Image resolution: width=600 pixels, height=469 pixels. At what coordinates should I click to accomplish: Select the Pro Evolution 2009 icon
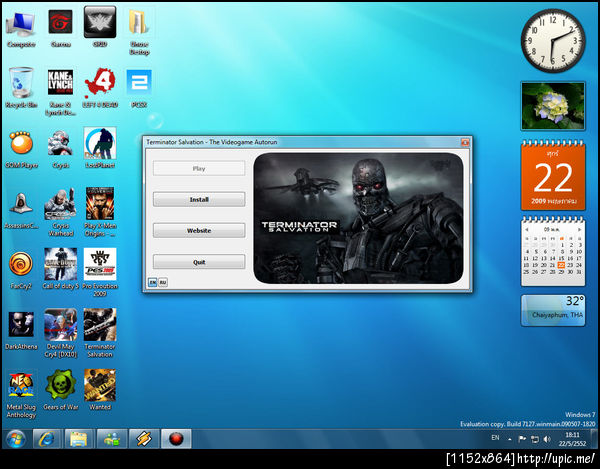tap(100, 272)
